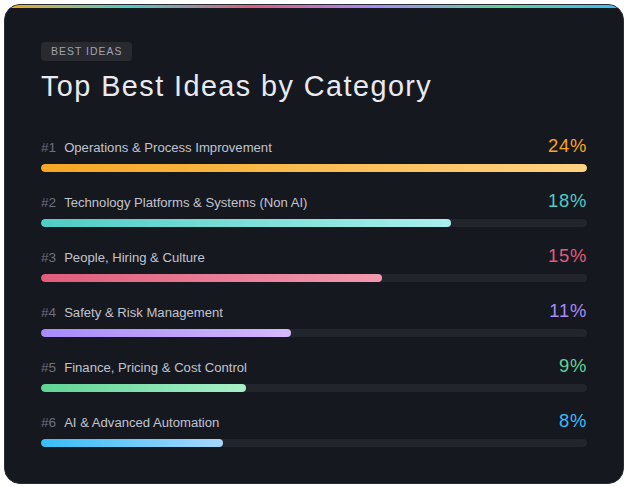
Task: Click the 18% value in teal
Action: coord(567,201)
